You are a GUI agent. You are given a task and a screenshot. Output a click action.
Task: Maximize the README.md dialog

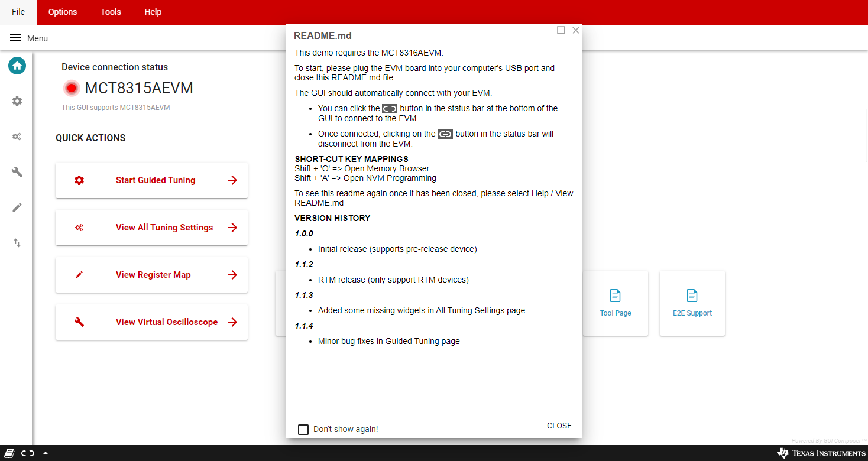tap(561, 30)
